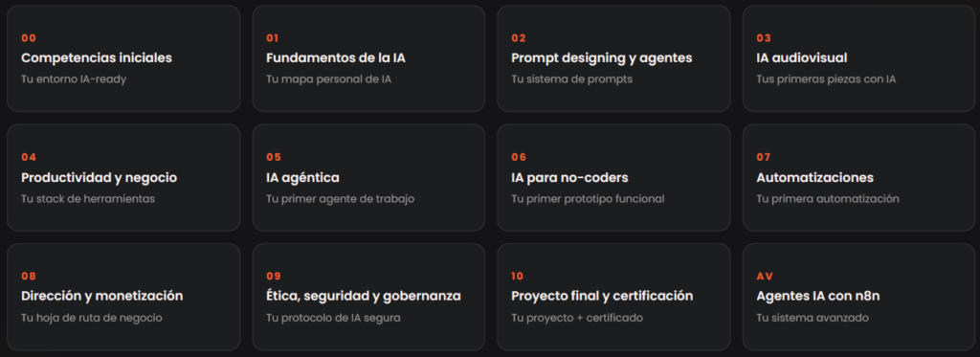The image size is (980, 357).
Task: Click the subtitle 'Tus primeras piezas con IA'
Action: coord(826,79)
